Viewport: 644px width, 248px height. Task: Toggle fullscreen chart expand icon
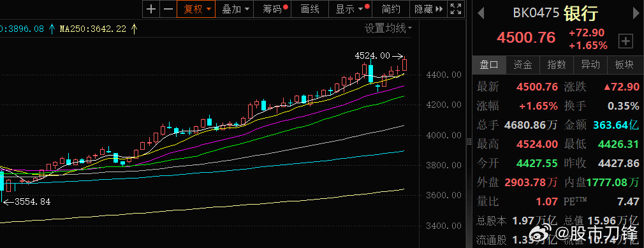point(455,9)
